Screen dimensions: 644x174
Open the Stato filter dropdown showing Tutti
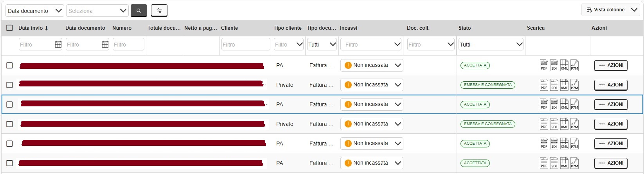tap(491, 45)
